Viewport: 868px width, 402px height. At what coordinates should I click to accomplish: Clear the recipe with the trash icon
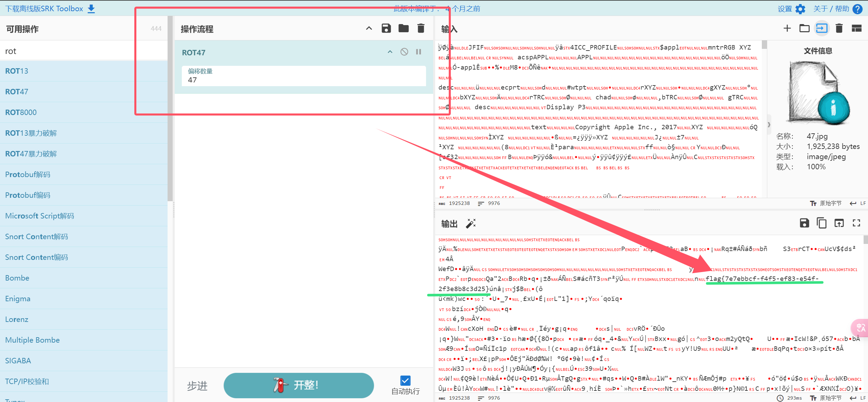[x=421, y=28]
